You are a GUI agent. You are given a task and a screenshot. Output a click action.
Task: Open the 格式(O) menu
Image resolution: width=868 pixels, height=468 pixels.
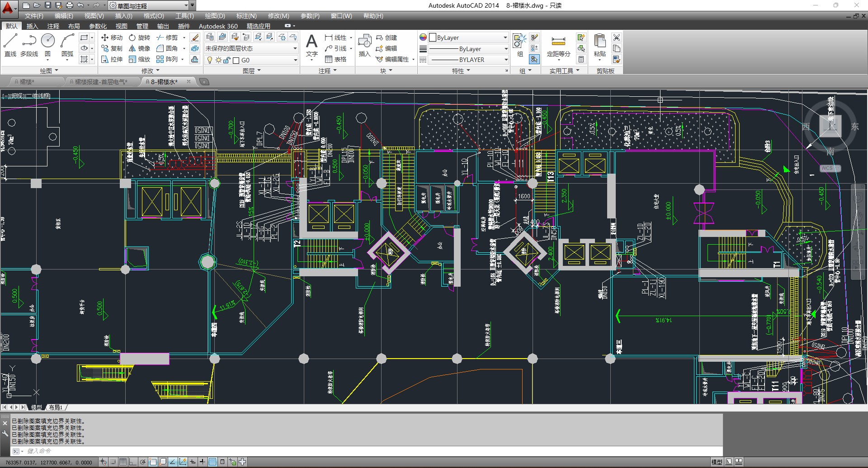154,16
